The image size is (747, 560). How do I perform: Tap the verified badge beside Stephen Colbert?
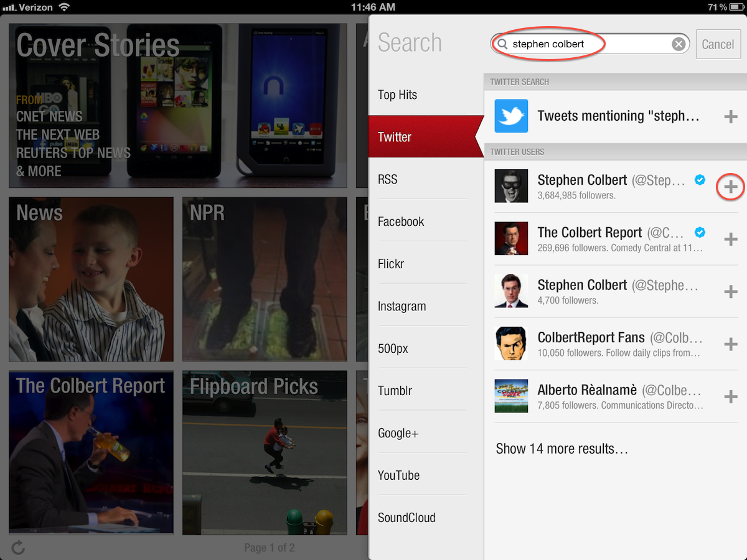pos(700,180)
